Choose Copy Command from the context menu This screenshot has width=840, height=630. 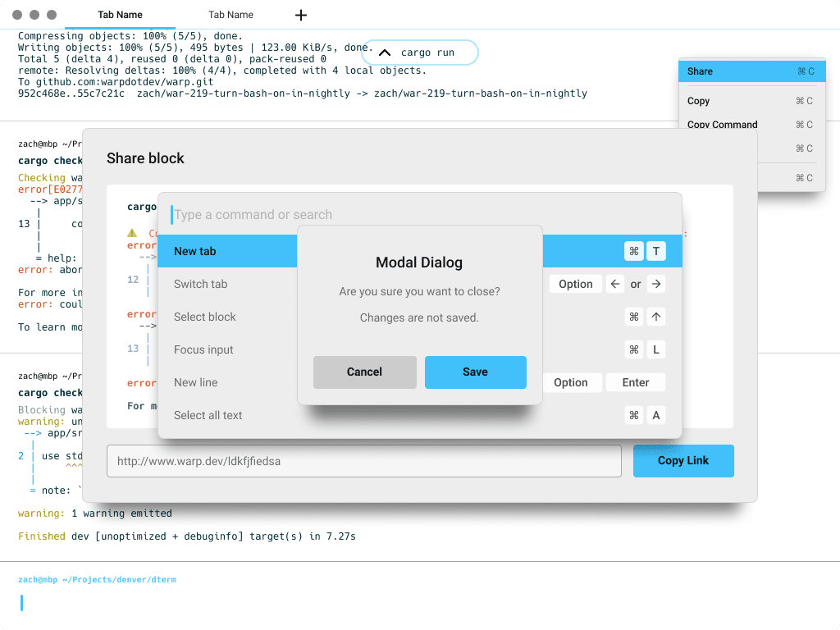coord(723,125)
